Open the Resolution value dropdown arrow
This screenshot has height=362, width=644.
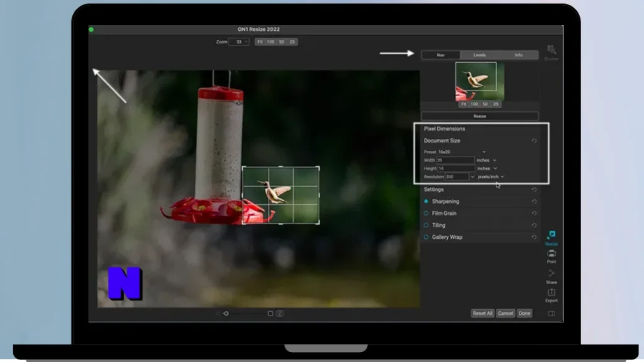click(472, 177)
